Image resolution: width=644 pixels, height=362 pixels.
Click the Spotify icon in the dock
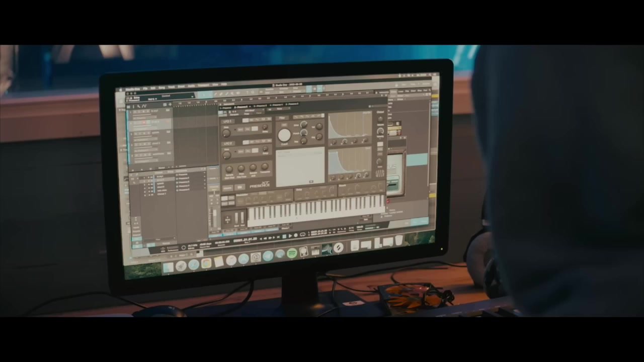click(x=292, y=254)
